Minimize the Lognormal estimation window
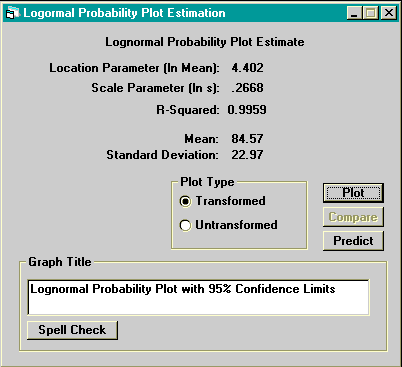 354,13
